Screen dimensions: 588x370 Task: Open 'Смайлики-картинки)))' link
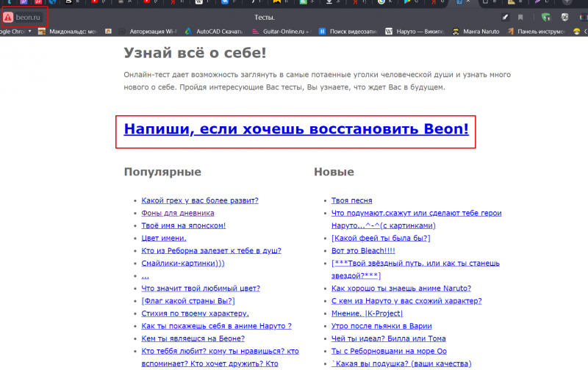(182, 263)
